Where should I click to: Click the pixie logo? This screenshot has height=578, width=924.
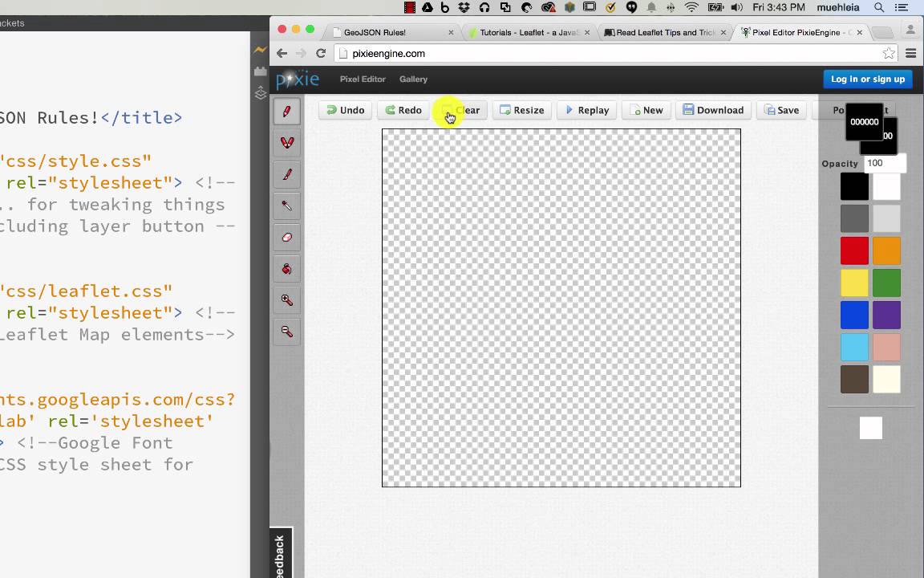298,79
